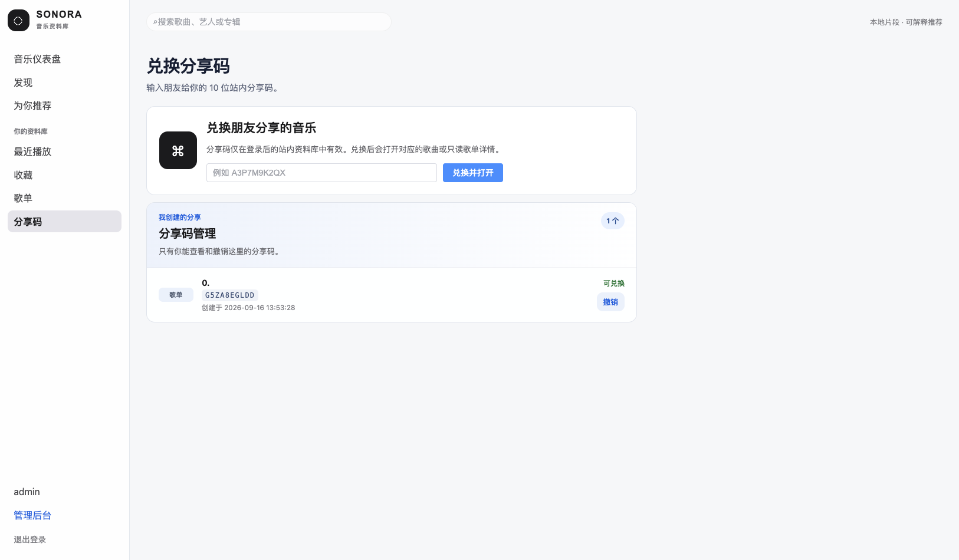959x560 pixels.
Task: Click 可兑换 status label
Action: point(614,284)
